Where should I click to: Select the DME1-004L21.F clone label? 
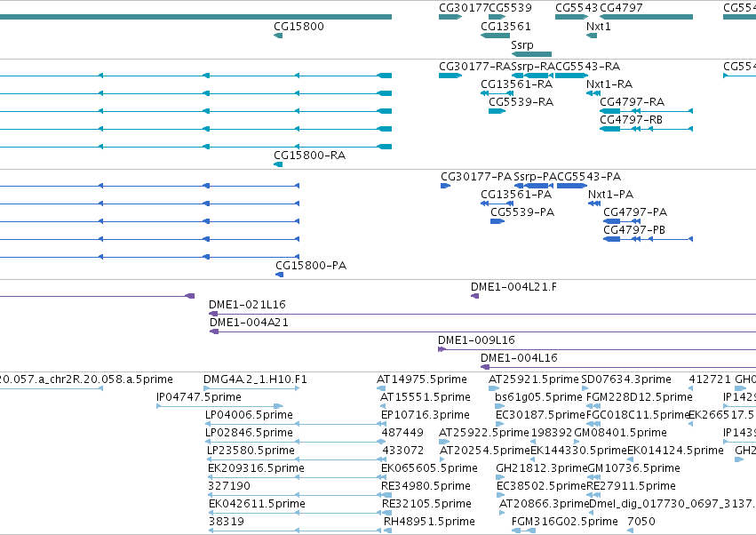513,287
